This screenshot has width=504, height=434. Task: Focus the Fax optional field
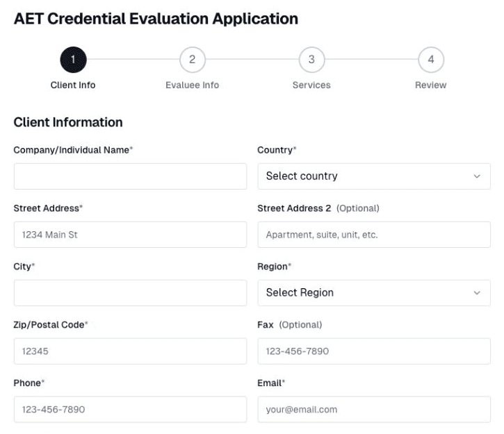[374, 351]
